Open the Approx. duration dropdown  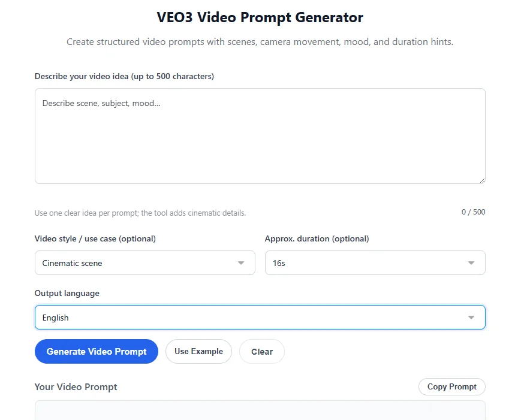375,262
